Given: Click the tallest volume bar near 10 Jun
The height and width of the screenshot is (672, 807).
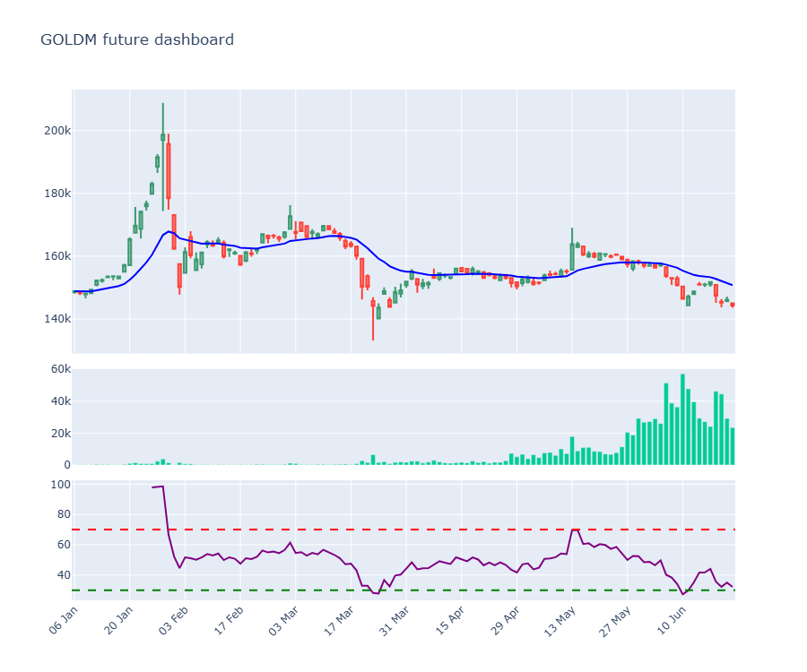Looking at the screenshot, I should pos(682,419).
